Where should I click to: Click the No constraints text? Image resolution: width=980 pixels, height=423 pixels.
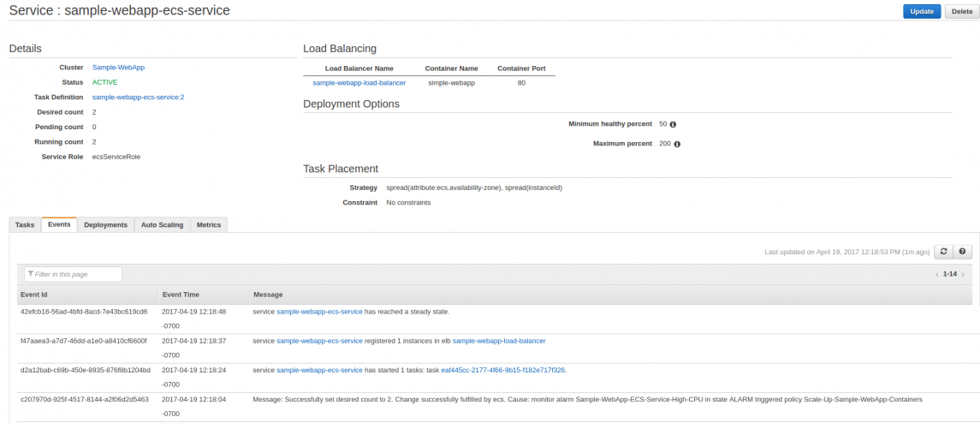(x=408, y=203)
